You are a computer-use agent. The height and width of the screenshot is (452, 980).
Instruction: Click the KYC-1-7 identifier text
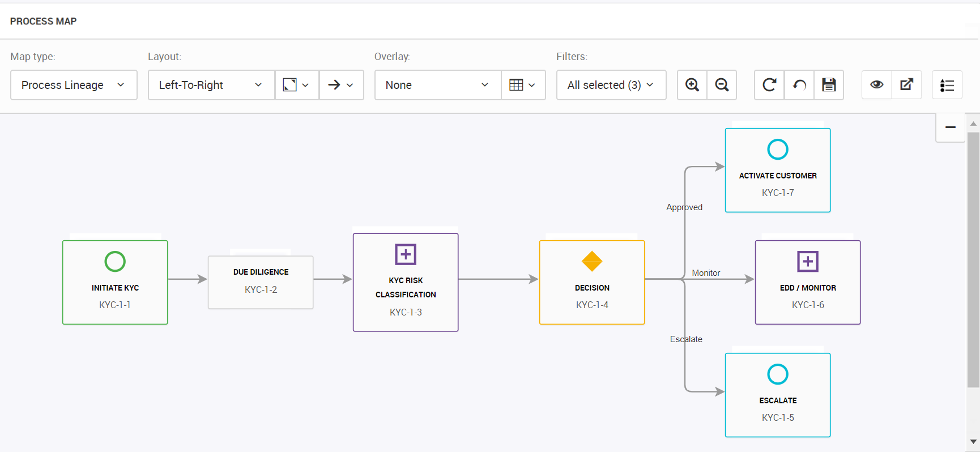[x=778, y=193]
